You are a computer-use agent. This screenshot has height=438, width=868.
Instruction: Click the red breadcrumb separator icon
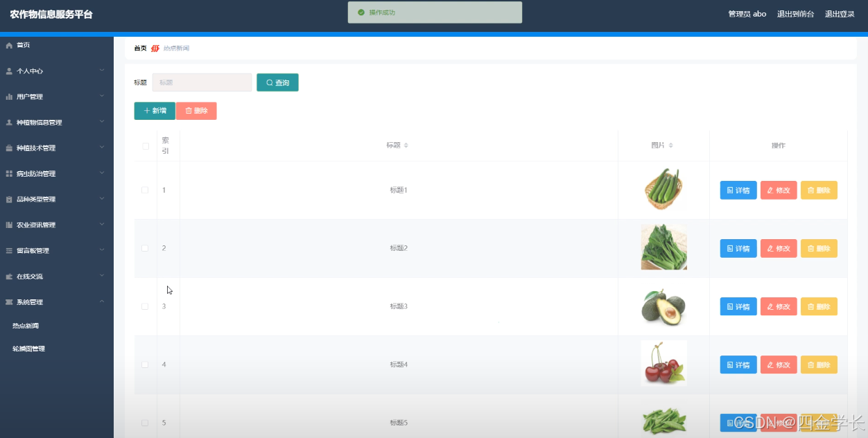tap(155, 49)
